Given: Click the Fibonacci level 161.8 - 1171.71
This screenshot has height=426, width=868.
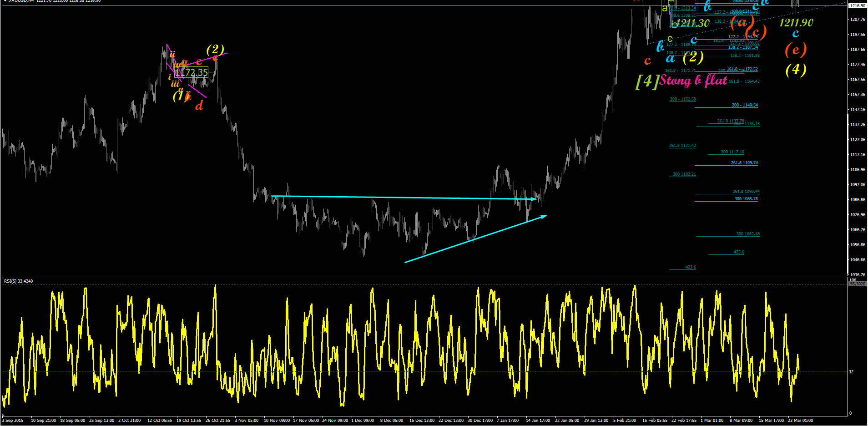Looking at the screenshot, I should pyautogui.click(x=680, y=71).
